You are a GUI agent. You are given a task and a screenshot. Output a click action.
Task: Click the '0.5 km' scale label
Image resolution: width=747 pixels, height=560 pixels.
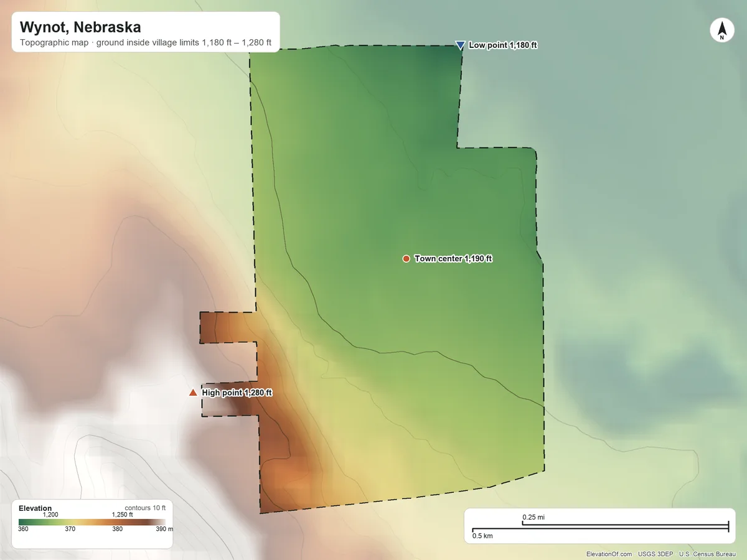coord(482,536)
